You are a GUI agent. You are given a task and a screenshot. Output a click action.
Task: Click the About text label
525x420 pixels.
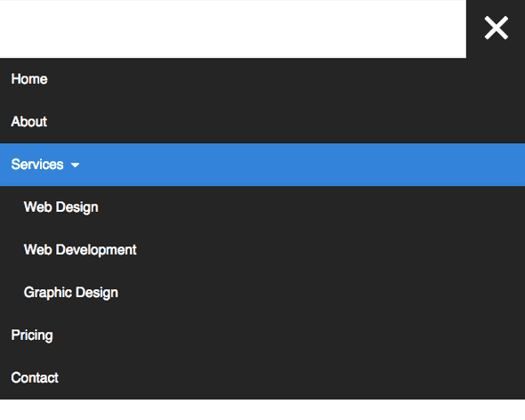click(x=29, y=122)
